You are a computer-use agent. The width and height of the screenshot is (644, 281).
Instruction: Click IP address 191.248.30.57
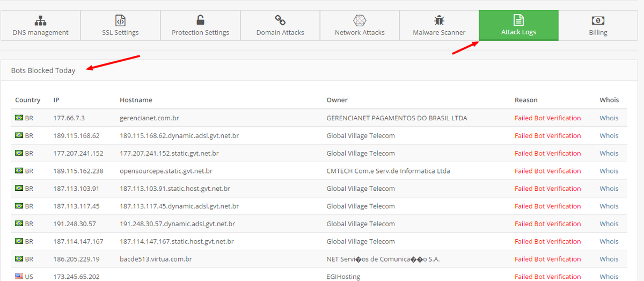75,224
